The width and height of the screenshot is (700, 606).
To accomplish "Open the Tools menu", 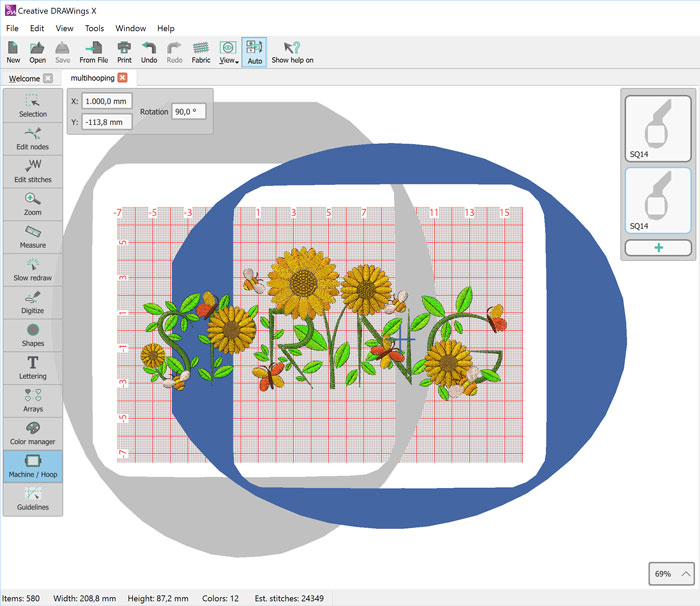I will [x=94, y=28].
